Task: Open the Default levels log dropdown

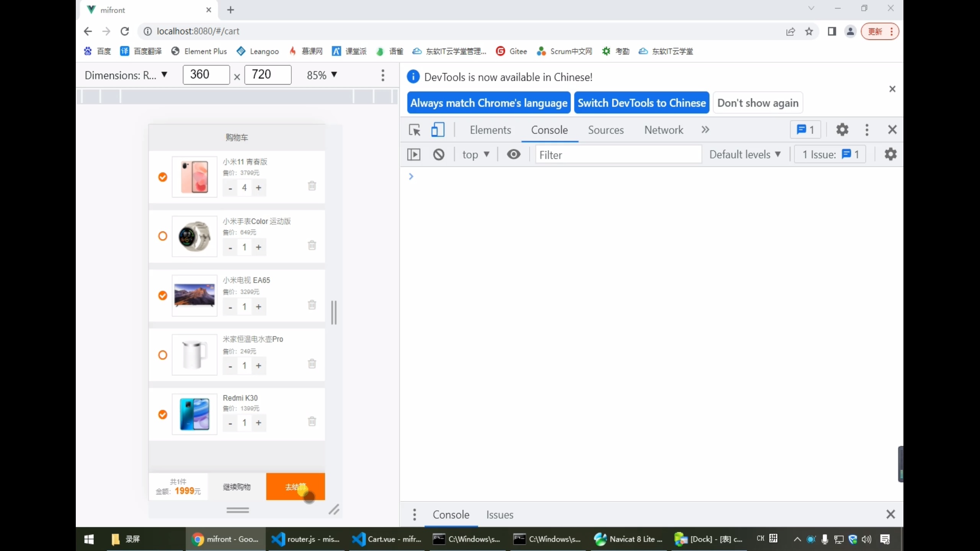Action: (x=745, y=155)
